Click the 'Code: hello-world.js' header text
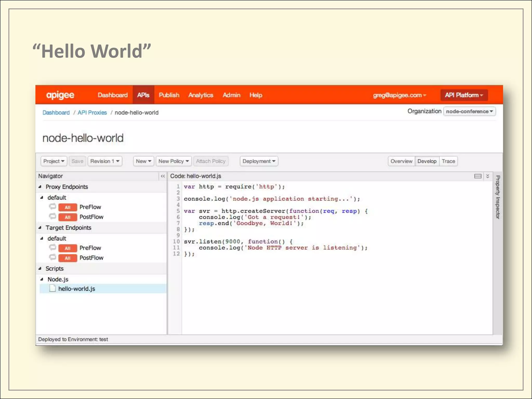The image size is (532, 399). tap(196, 176)
